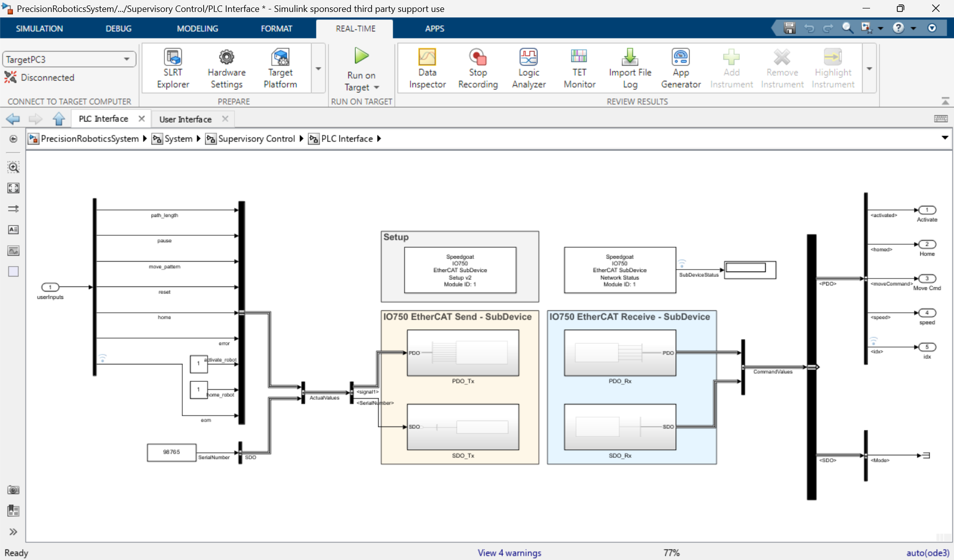This screenshot has width=954, height=560.
Task: Open the Help dropdown arrow
Action: (x=913, y=28)
